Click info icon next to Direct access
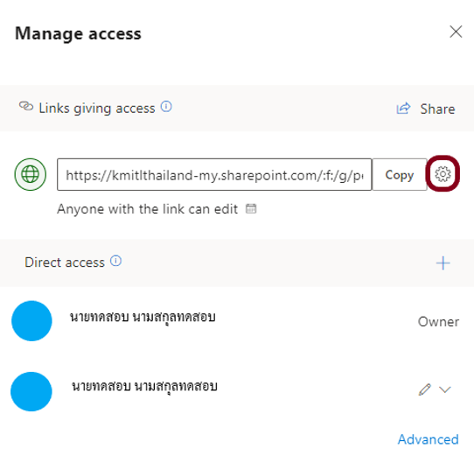This screenshot has width=474, height=476. tap(115, 261)
